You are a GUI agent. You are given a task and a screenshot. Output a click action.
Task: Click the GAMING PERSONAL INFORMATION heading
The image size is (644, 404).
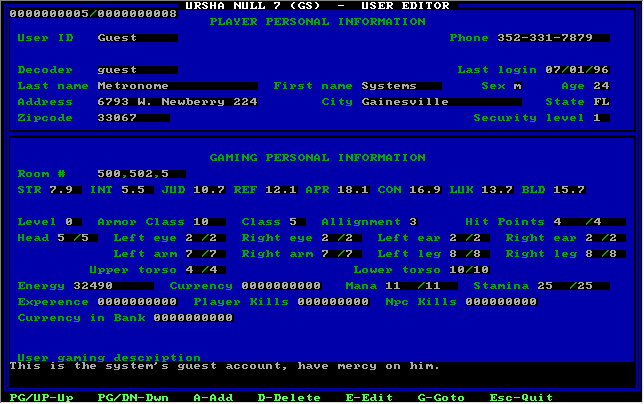point(317,158)
